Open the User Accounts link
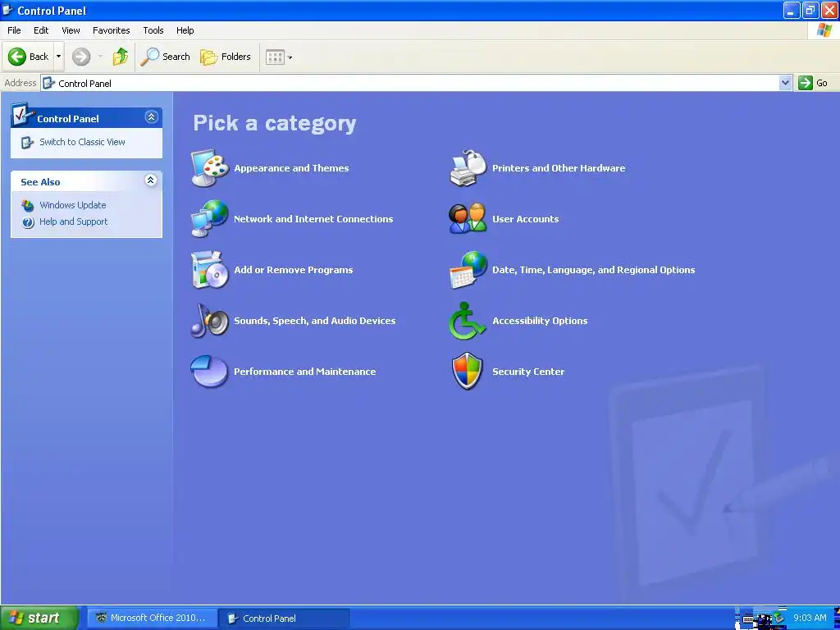 [526, 218]
